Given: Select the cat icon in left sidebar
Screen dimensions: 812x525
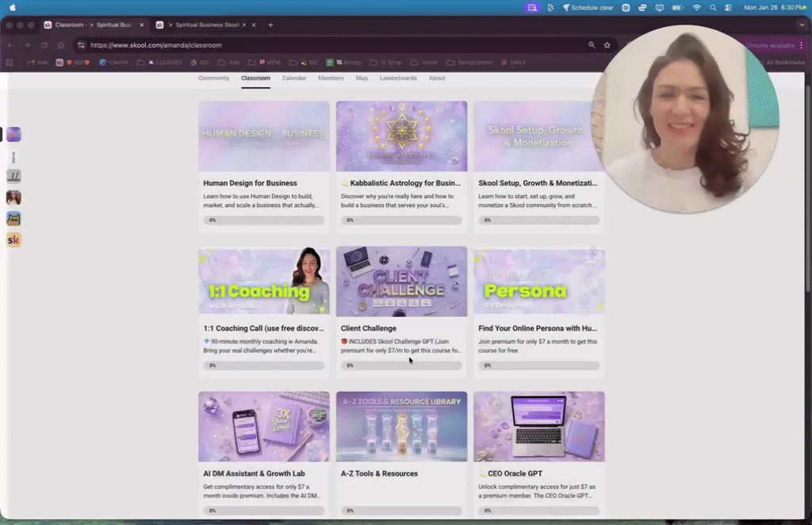Looking at the screenshot, I should click(13, 219).
